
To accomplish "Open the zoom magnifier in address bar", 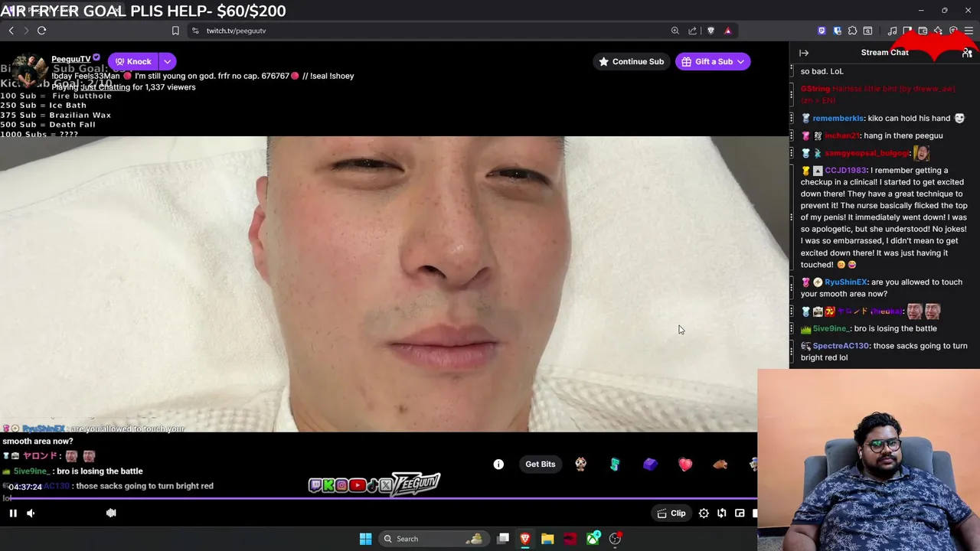I will 675,31.
